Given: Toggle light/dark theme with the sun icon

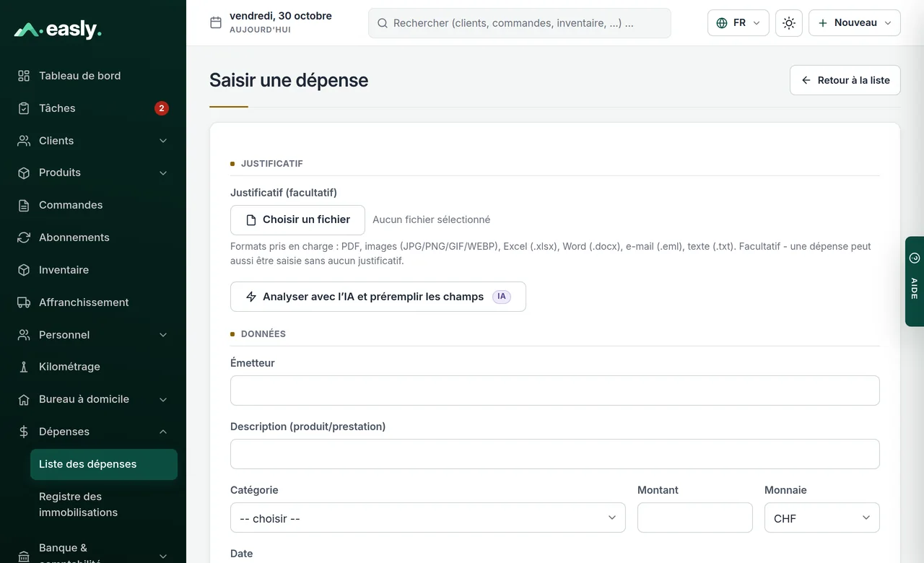Looking at the screenshot, I should coord(789,23).
